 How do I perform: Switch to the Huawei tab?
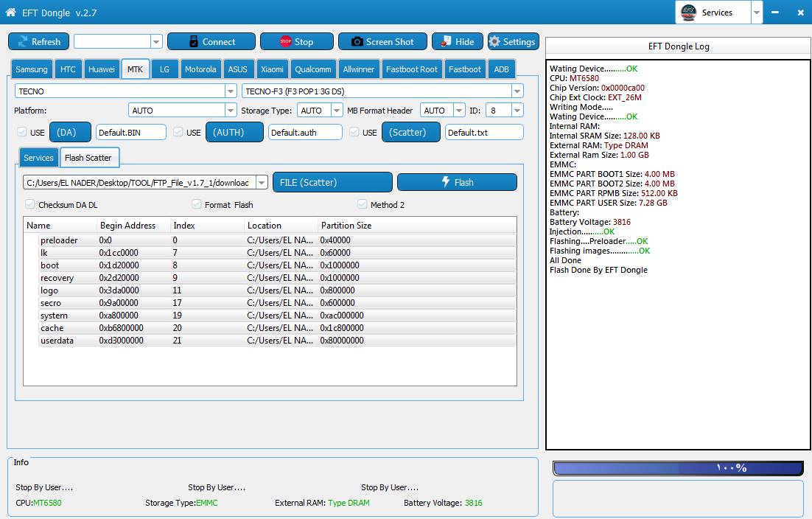click(x=102, y=69)
